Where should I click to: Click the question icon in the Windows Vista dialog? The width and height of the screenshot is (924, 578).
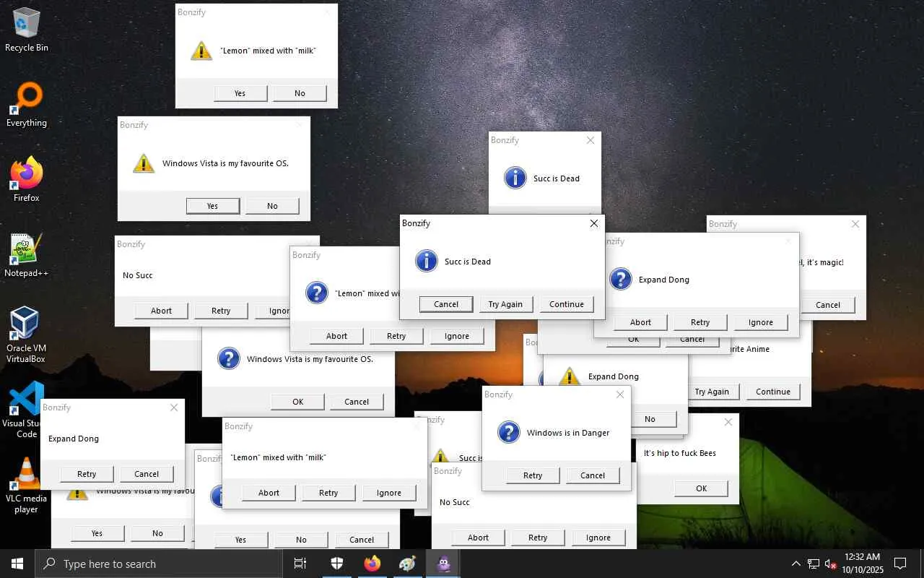[x=229, y=358]
